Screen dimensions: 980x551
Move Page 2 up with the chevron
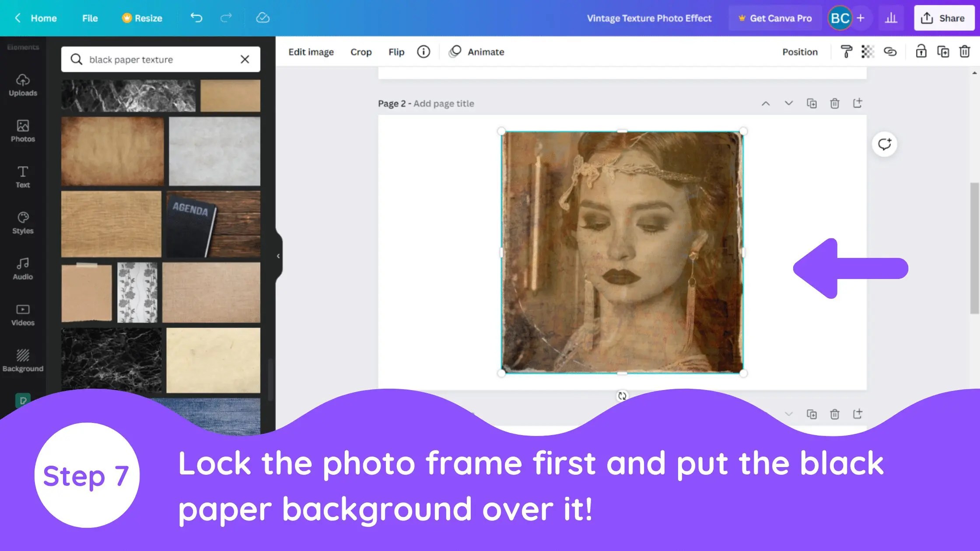point(766,103)
